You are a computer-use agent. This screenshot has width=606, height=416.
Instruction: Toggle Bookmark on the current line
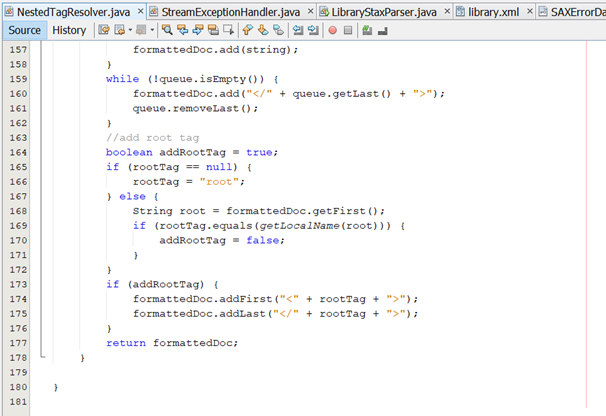point(278,30)
